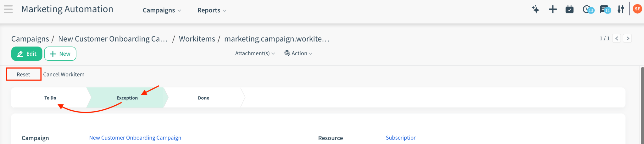This screenshot has width=644, height=144.
Task: Select the Exception status stage
Action: [x=127, y=98]
